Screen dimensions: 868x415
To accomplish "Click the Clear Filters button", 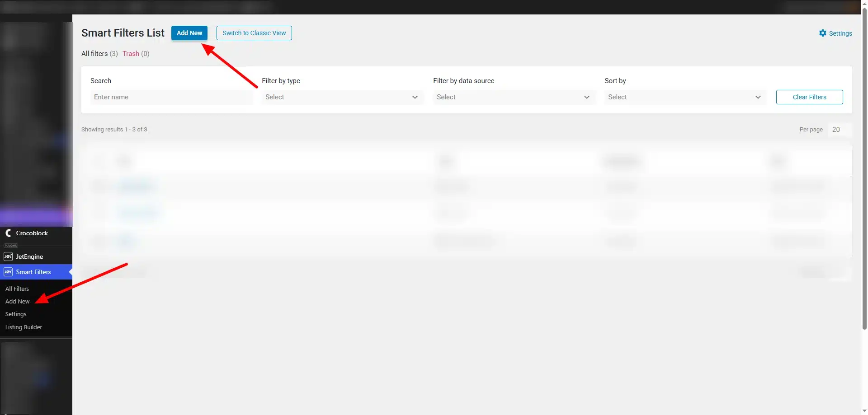I will [809, 97].
